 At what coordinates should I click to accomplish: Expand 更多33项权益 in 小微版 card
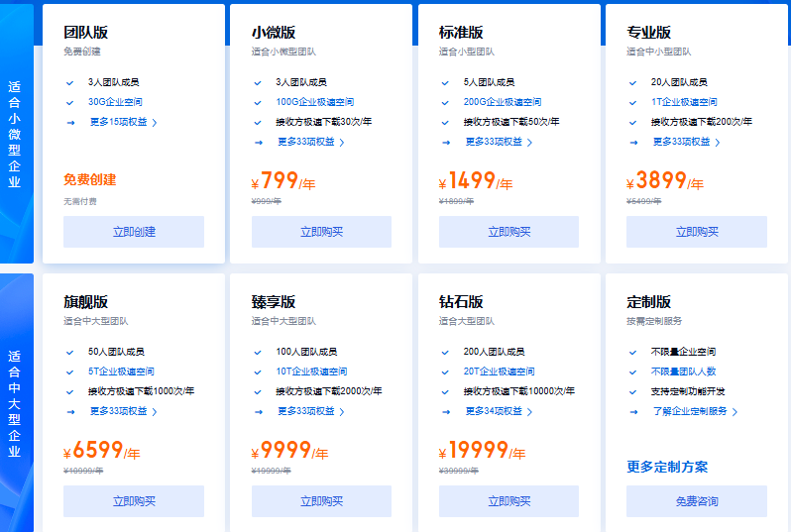point(306,142)
